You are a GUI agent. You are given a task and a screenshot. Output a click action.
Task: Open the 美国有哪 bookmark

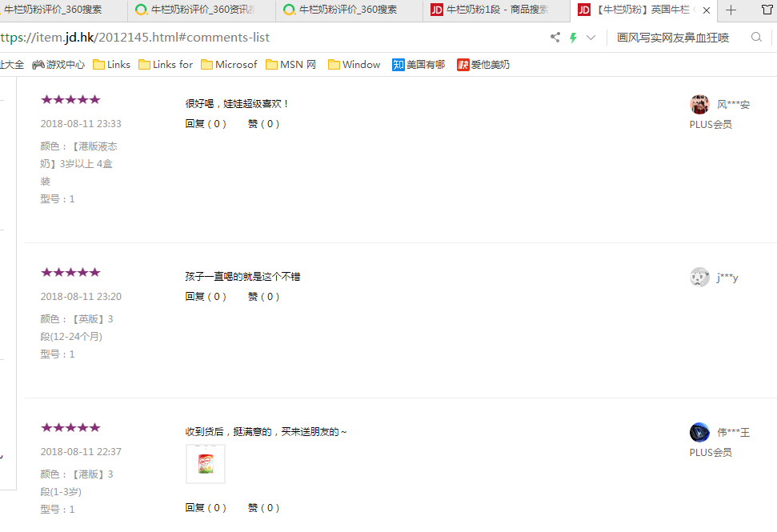tap(419, 65)
